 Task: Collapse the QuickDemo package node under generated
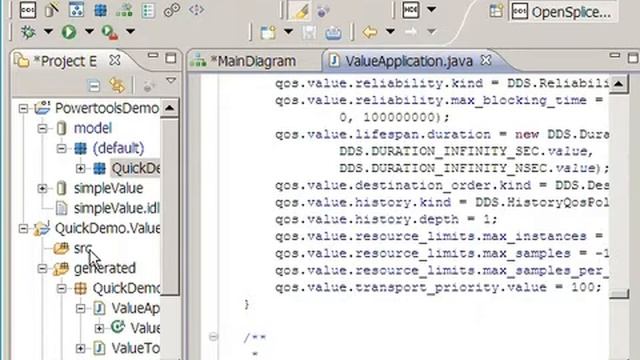point(62,289)
